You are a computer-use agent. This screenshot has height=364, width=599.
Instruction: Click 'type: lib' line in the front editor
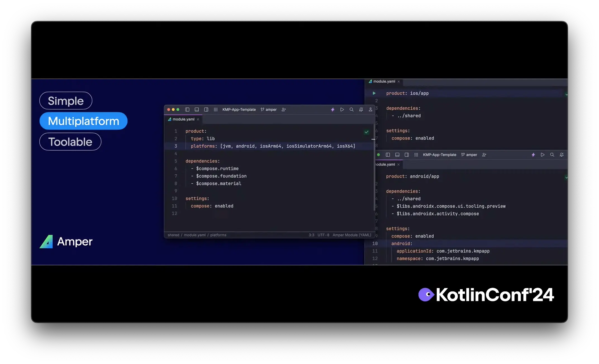coord(203,139)
